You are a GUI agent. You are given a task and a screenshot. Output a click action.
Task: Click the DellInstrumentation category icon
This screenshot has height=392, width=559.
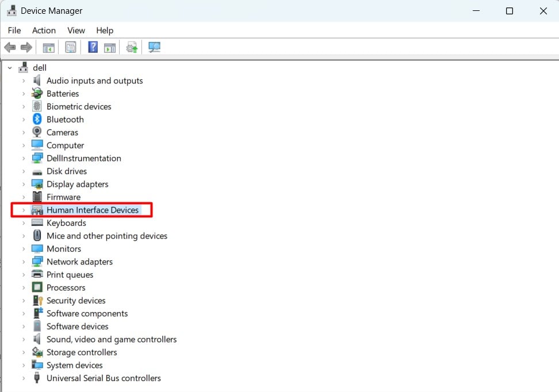point(37,158)
